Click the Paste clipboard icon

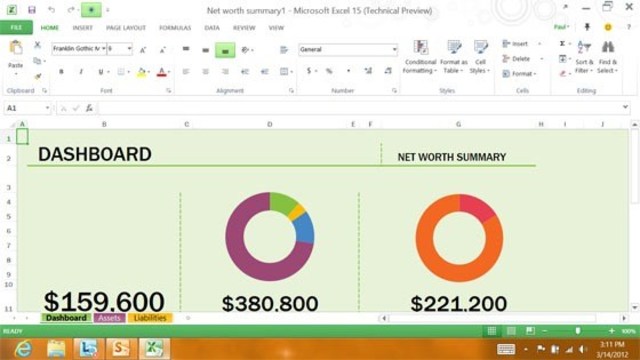[16, 48]
